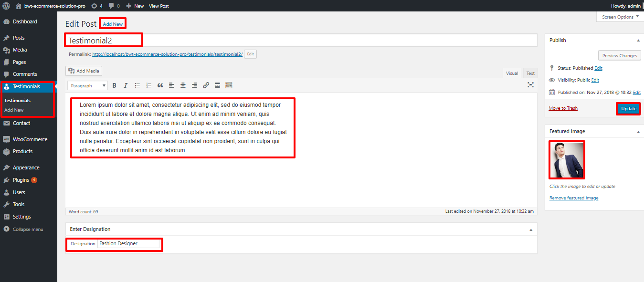Insert a numbered list

(x=149, y=85)
